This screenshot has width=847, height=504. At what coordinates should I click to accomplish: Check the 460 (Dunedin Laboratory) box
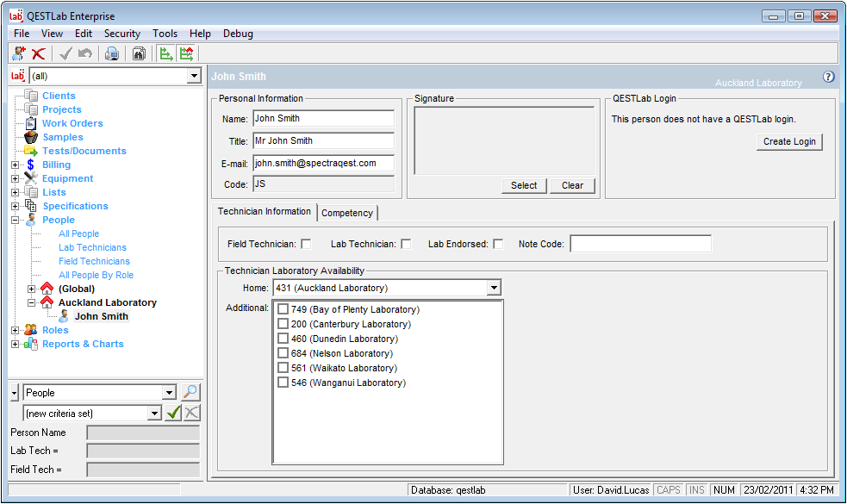click(283, 339)
